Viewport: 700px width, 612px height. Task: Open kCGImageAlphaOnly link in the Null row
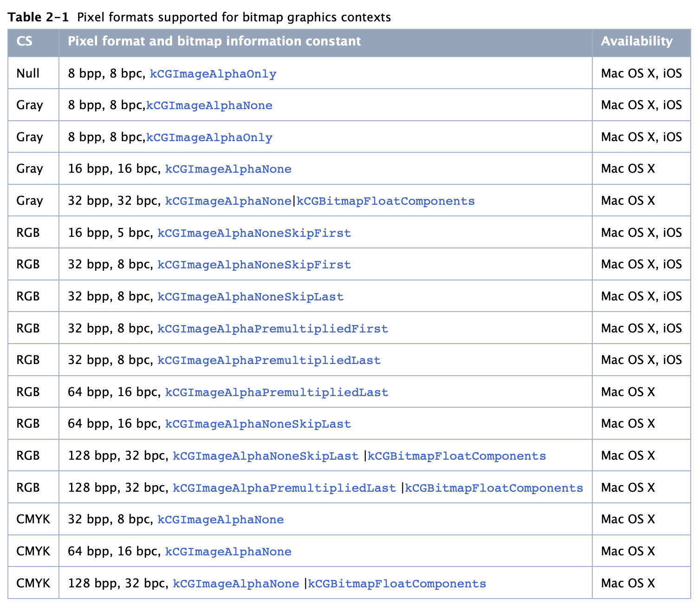point(213,74)
